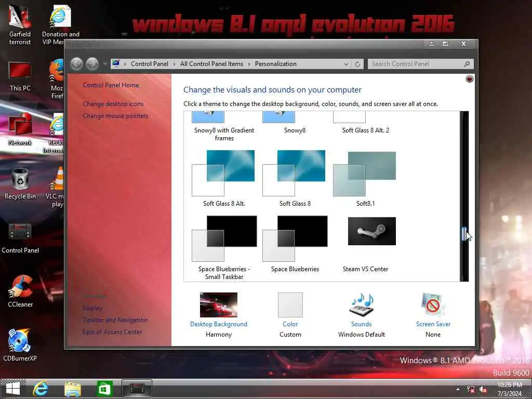The image size is (532, 399).
Task: Select the VLC media player desktop icon
Action: 56,187
